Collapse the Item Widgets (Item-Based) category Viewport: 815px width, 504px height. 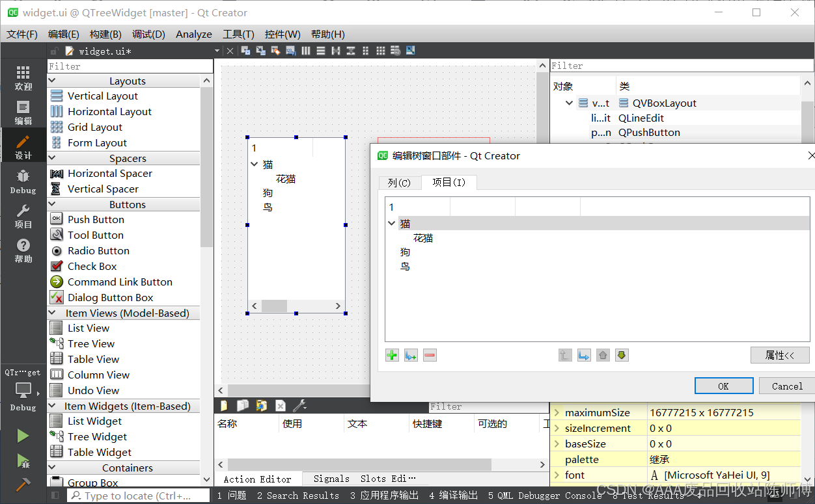click(x=52, y=406)
